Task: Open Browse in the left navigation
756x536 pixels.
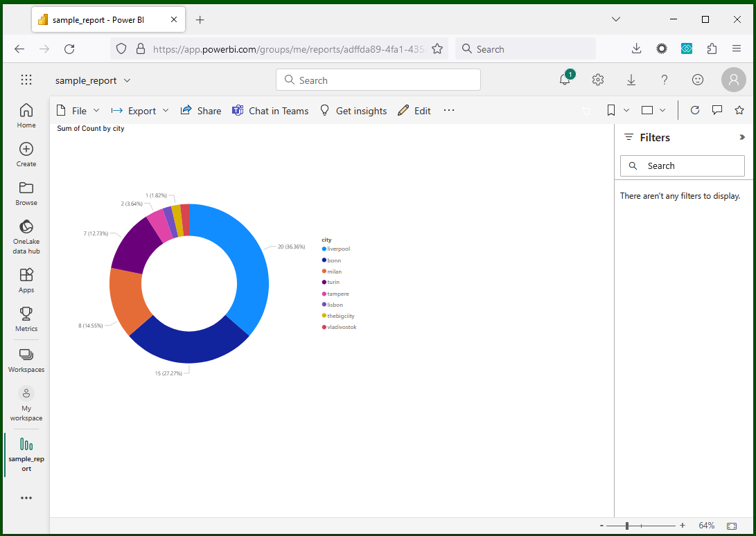Action: tap(26, 193)
